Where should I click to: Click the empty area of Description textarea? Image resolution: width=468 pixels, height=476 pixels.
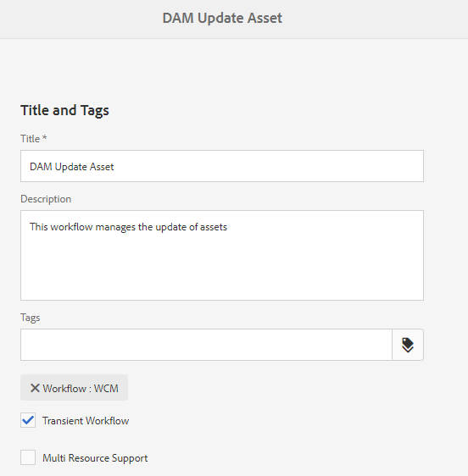tap(222, 267)
